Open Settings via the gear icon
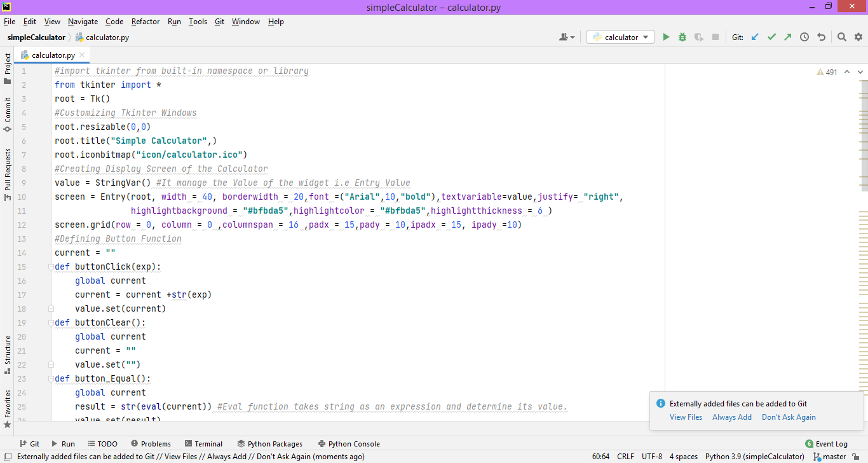The image size is (868, 463). point(858,36)
